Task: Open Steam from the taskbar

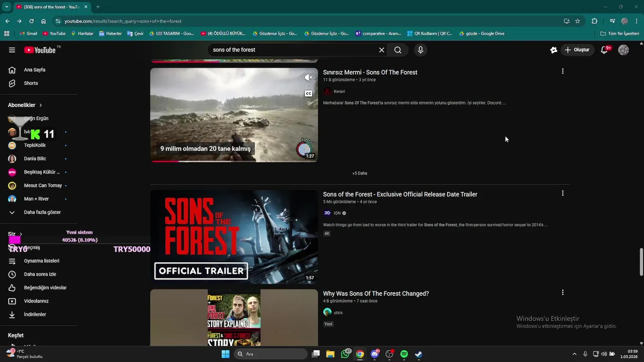Action: (419, 354)
